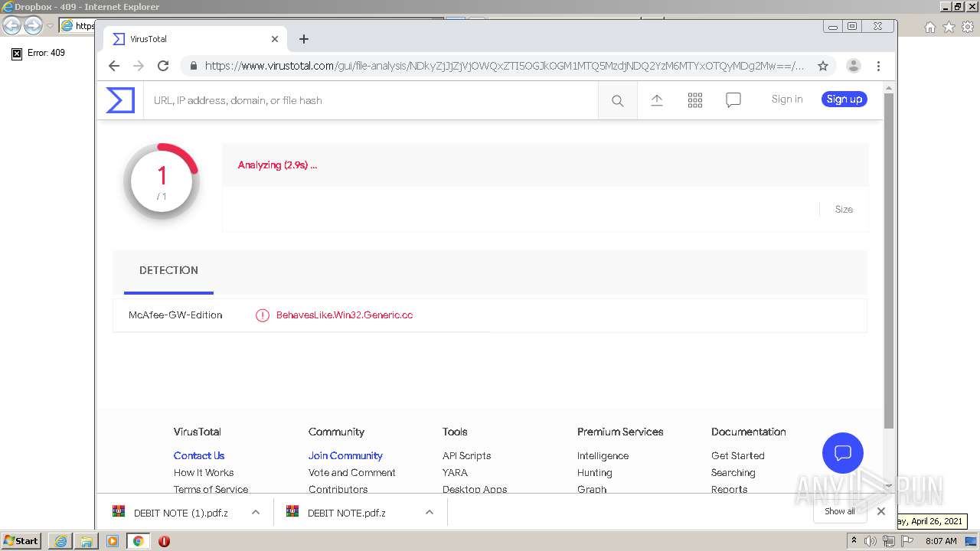Click the Error: 409 broken image in Internet Explorer

[x=17, y=54]
